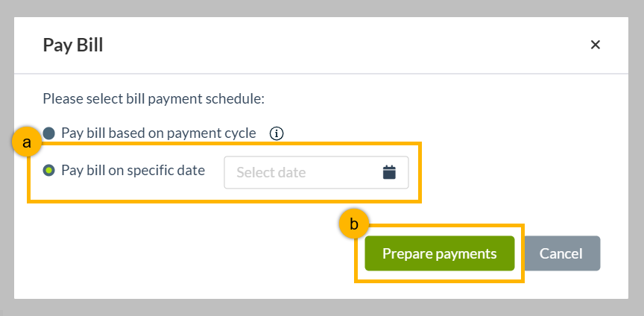Choose the 'Pay bill based on payment cycle' label

(159, 133)
